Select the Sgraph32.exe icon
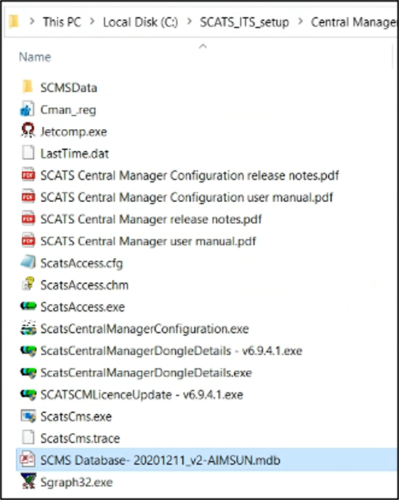399x500 pixels. 28,482
